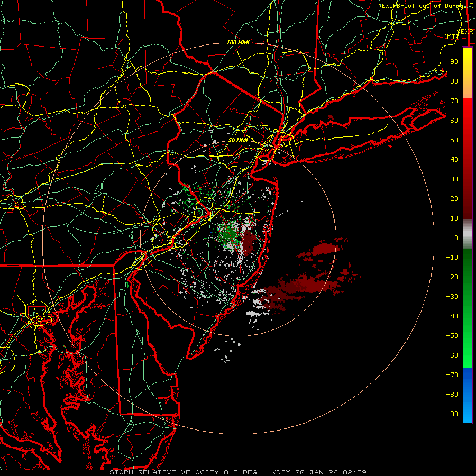
Task: Click the -60 value on velocity scale
Action: pyautogui.click(x=452, y=355)
